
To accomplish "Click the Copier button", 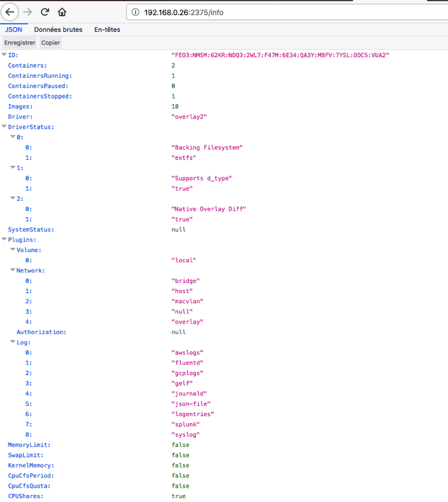I will 51,43.
